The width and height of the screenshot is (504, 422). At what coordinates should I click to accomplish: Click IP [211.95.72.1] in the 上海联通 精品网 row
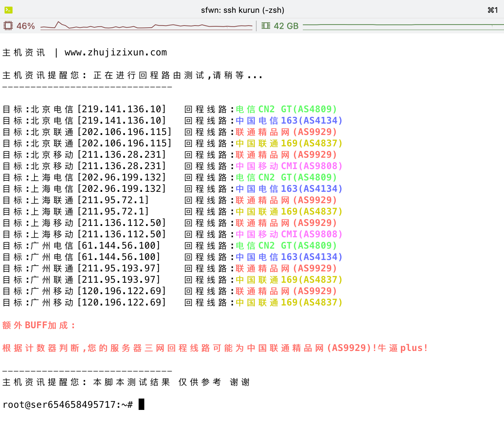pos(113,200)
